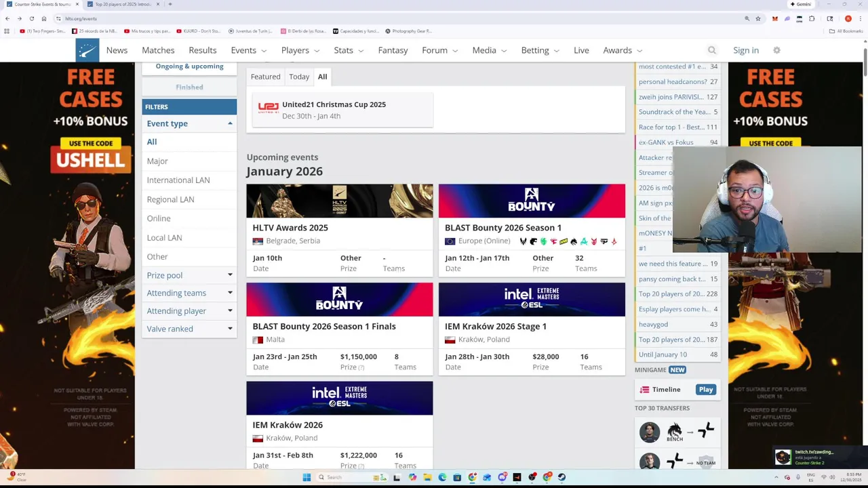Viewport: 868px width, 488px height.
Task: Click the Timeline minigame icon
Action: tap(645, 390)
